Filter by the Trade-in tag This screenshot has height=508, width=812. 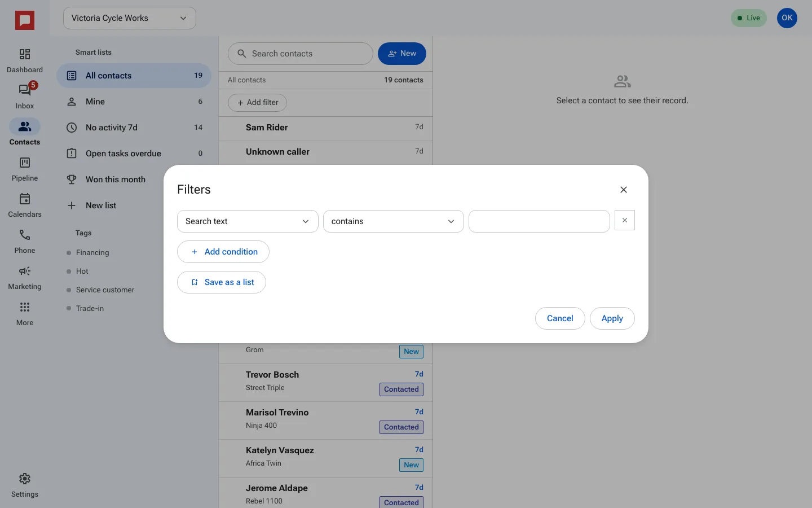[x=90, y=309]
